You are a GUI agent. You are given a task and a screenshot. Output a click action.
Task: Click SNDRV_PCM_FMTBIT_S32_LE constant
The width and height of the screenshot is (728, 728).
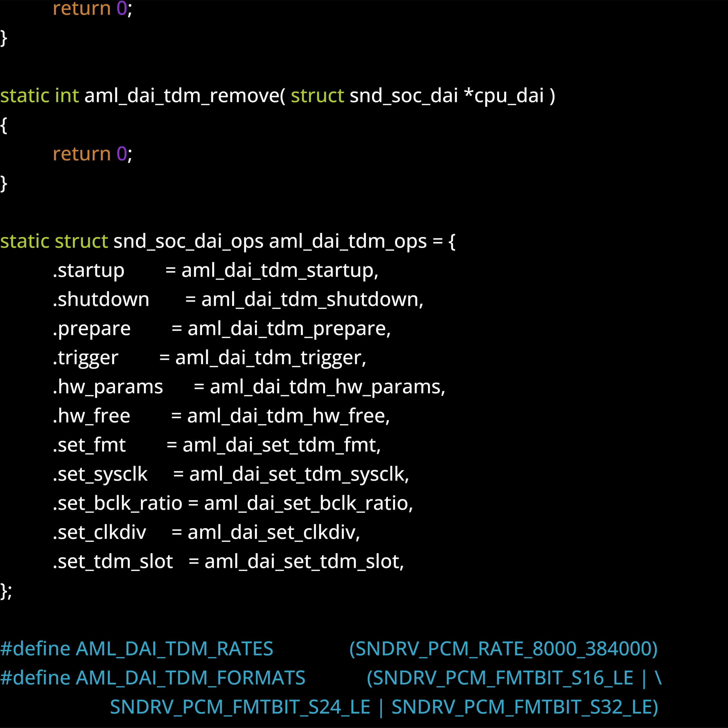click(522, 707)
